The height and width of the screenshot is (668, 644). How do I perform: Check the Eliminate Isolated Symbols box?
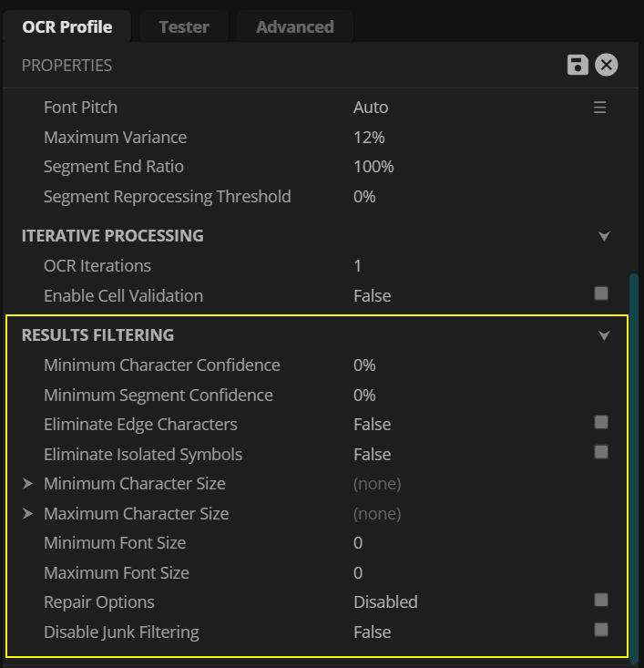pos(601,452)
